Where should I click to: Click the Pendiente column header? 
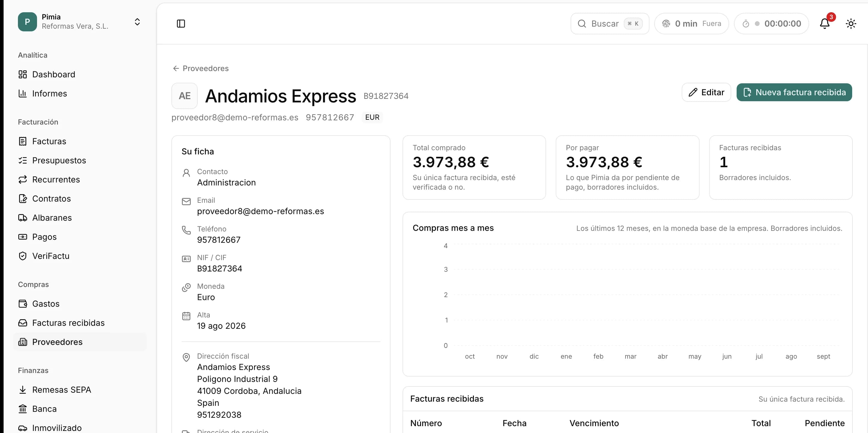[x=825, y=423]
